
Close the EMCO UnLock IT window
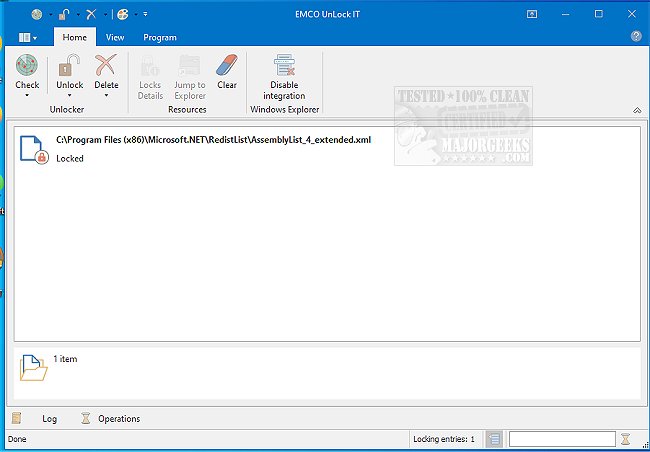(632, 15)
